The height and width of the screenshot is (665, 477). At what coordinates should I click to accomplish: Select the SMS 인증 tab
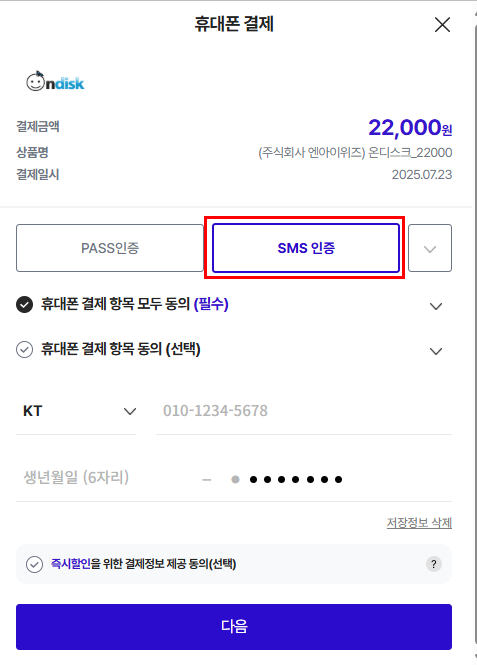click(306, 248)
